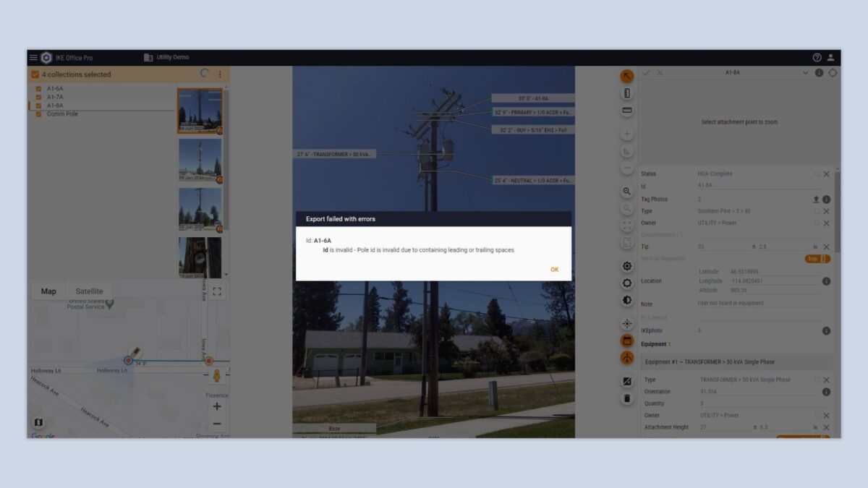Expand the A1-8A pole selector dropdown
Image resolution: width=868 pixels, height=488 pixels.
coord(806,73)
